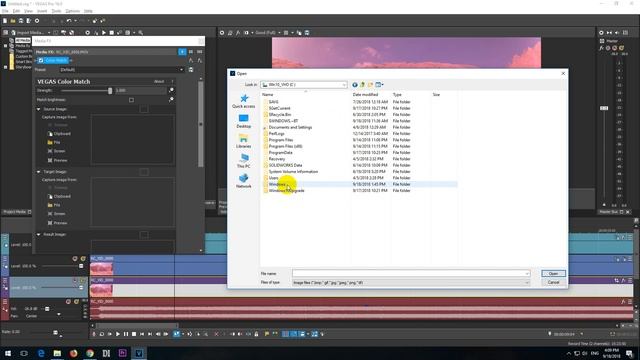Click the Strength animation keyframe icon
The image size is (640, 360).
click(171, 90)
